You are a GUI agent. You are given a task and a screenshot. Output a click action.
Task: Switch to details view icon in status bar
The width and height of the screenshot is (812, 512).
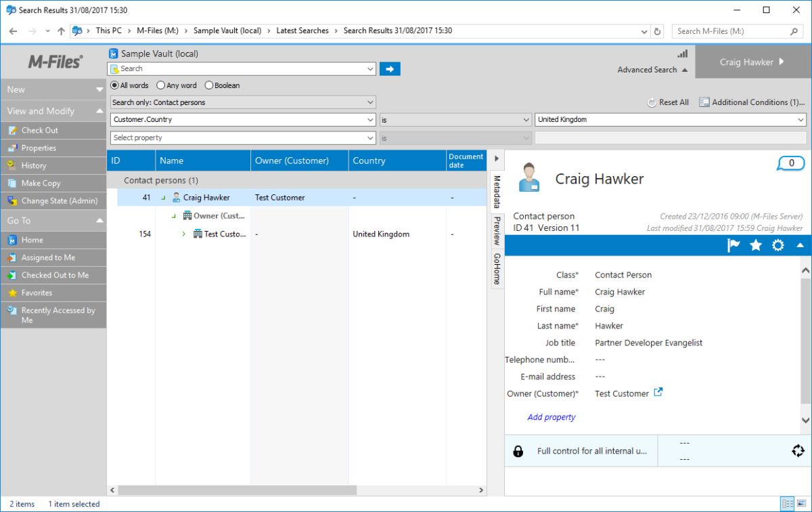(787, 503)
